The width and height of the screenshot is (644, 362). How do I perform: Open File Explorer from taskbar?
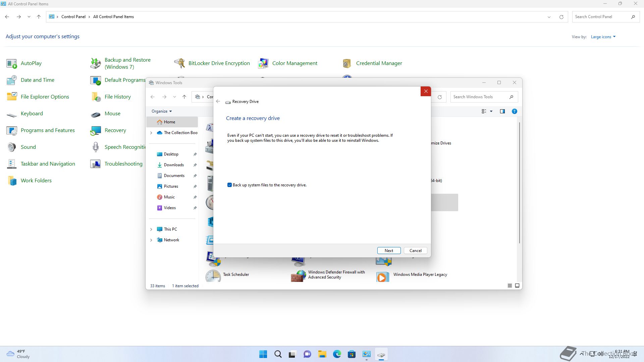pos(322,354)
